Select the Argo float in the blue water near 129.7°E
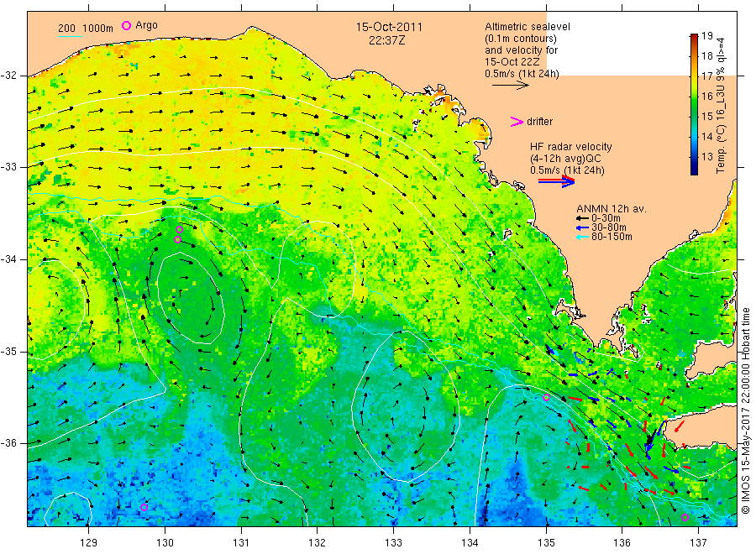This screenshot has height=554, width=756. tap(144, 507)
